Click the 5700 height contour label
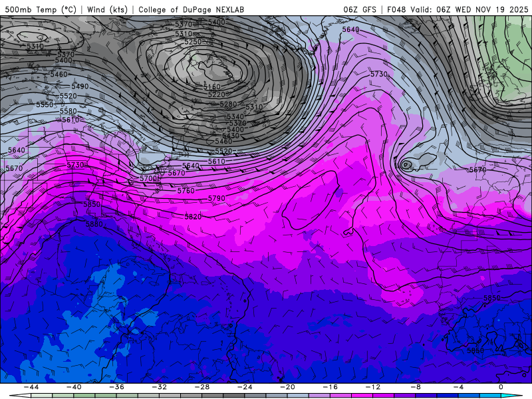 tap(148, 178)
